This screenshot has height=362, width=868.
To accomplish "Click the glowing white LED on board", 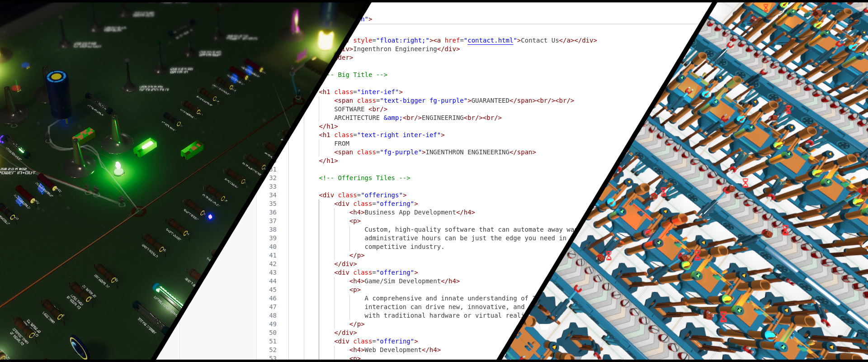I will 118,168.
